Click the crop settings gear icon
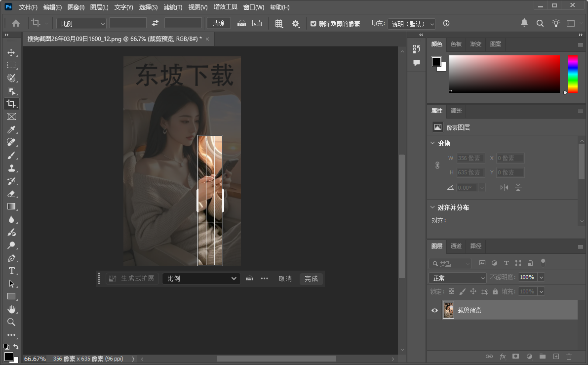This screenshot has width=588, height=365. pyautogui.click(x=295, y=23)
